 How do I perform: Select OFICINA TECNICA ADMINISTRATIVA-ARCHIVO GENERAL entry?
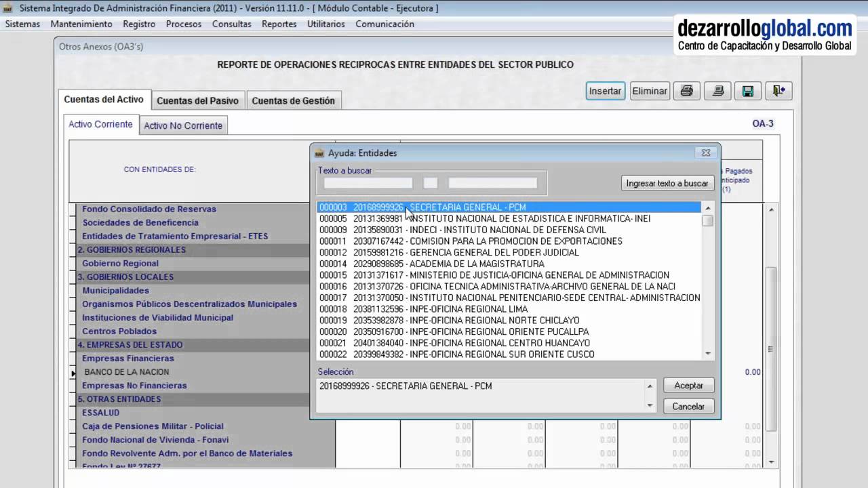pos(509,286)
